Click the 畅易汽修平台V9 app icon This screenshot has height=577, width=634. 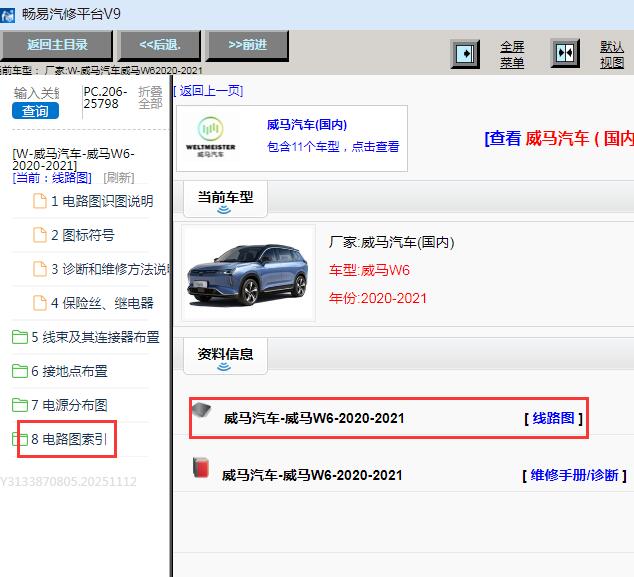[x=7, y=15]
